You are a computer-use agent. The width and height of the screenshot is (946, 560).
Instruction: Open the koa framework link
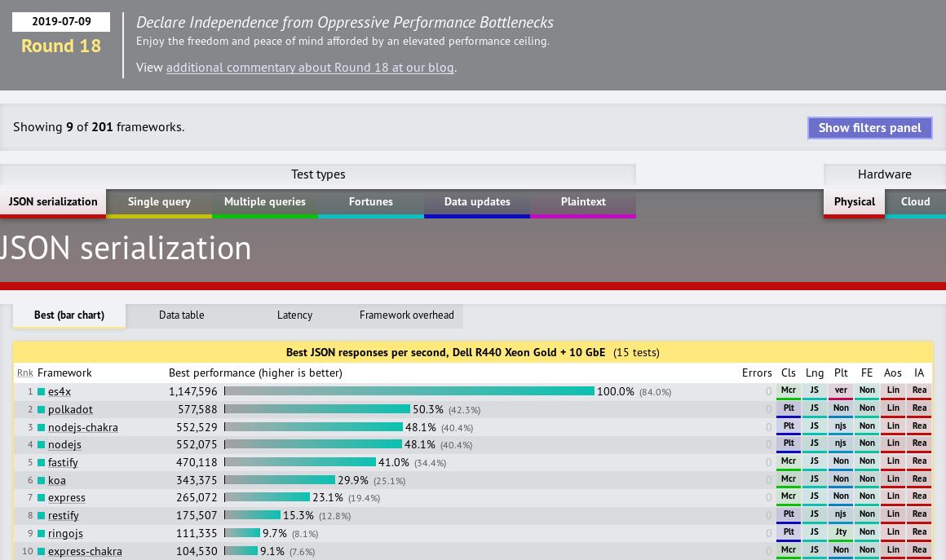pos(57,480)
